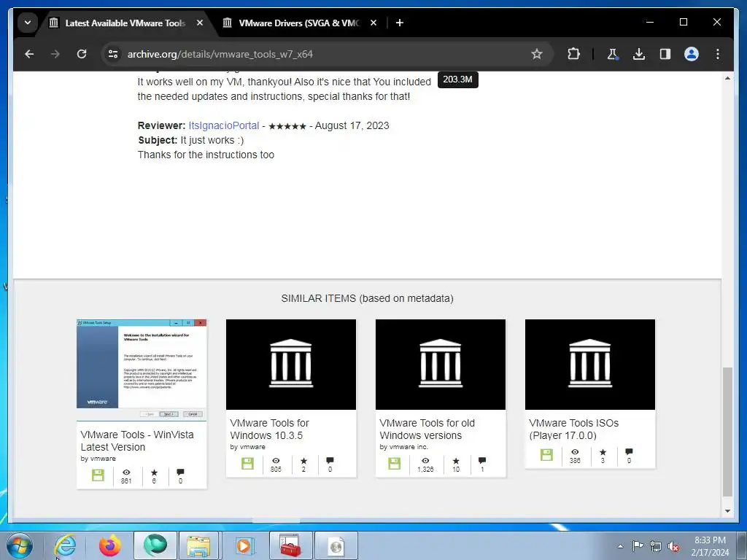This screenshot has height=560, width=747.
Task: Click the muted volume tray icon
Action: click(673, 546)
